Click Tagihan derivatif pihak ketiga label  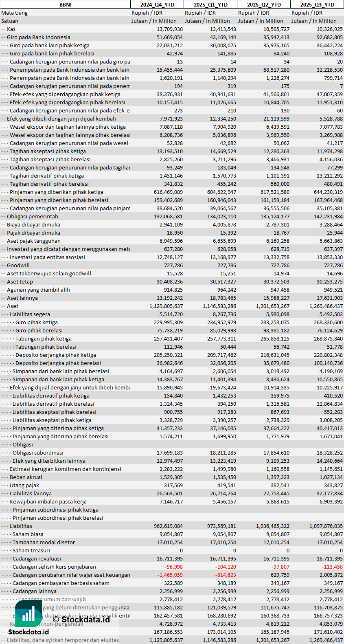point(47,176)
